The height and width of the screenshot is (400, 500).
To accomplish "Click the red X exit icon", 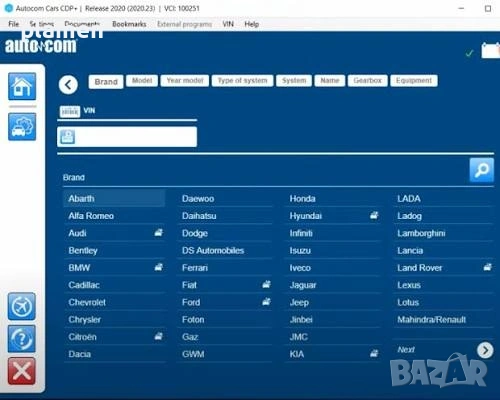I will tap(22, 371).
